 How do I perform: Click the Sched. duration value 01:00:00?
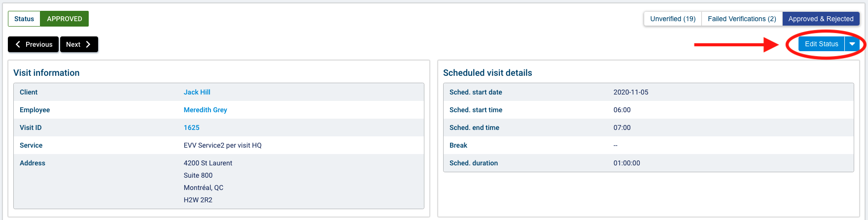tap(627, 163)
